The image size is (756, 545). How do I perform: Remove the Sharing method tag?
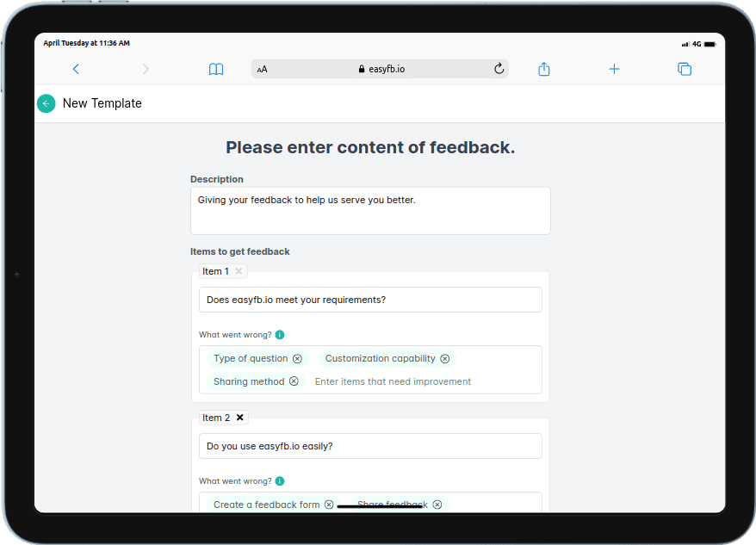point(294,381)
